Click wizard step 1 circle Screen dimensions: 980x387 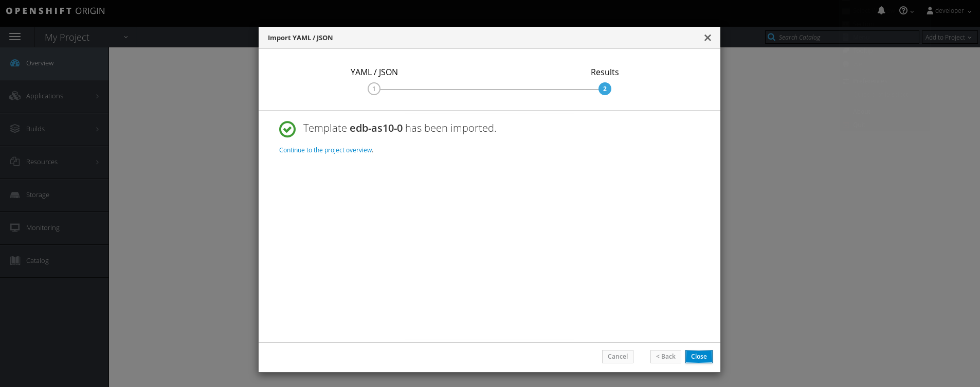coord(374,89)
